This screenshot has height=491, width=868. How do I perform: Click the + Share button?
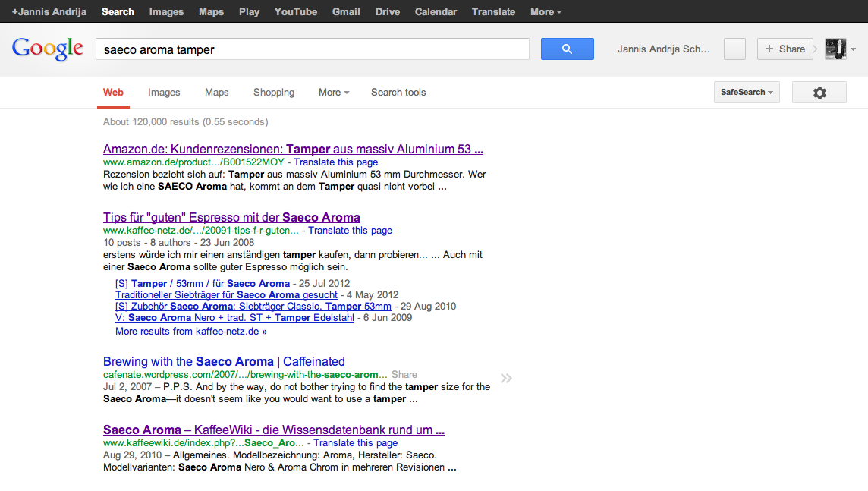(x=785, y=49)
